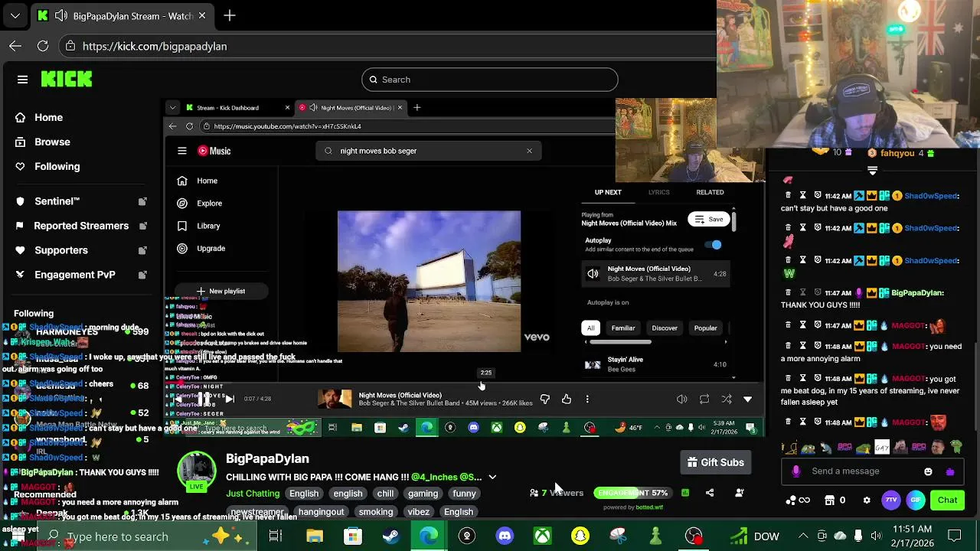Image resolution: width=980 pixels, height=551 pixels.
Task: Choose the Familiar filter chip
Action: click(623, 328)
